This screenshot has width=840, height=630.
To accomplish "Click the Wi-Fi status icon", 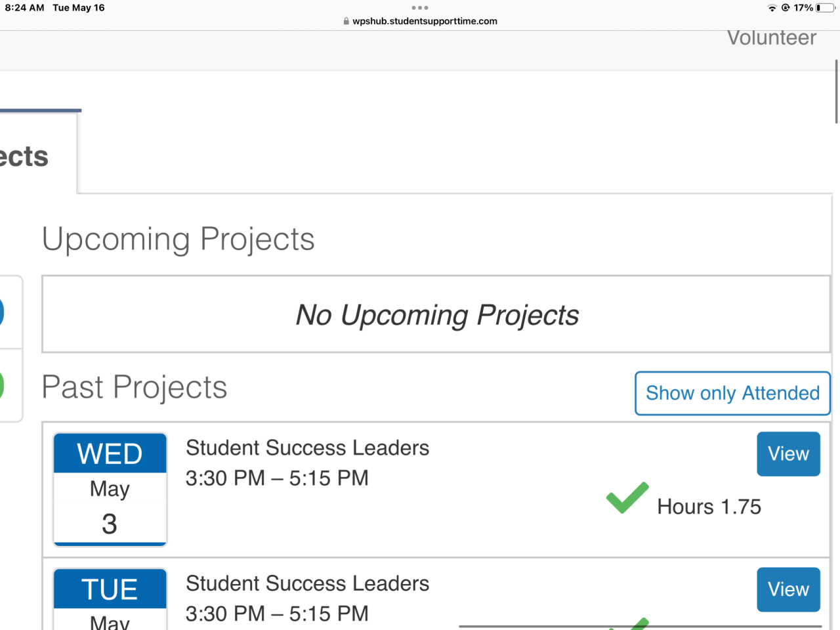I will (772, 8).
